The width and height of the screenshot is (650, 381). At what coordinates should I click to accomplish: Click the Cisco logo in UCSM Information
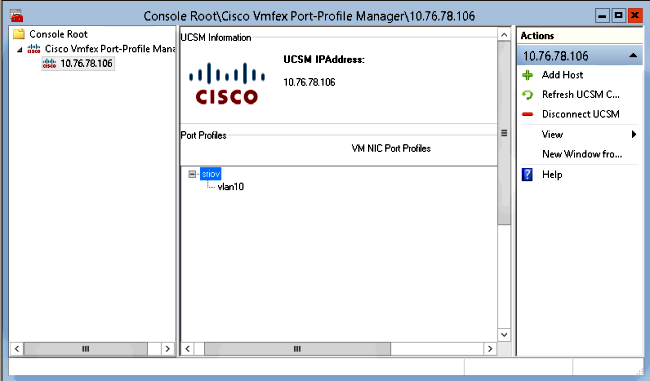click(227, 83)
